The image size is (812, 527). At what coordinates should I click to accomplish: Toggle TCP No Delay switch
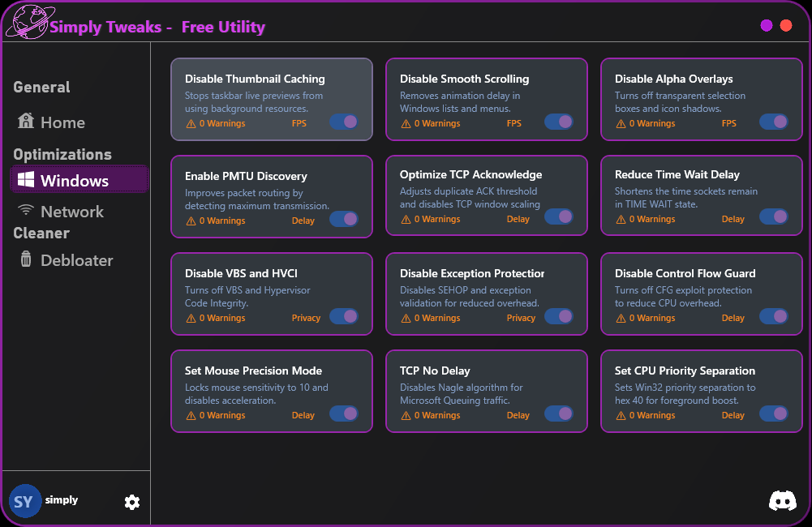(559, 413)
